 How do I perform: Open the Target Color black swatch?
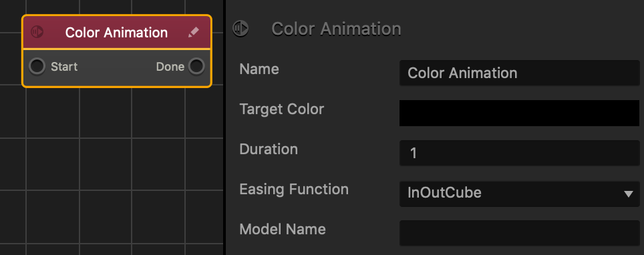pos(520,113)
